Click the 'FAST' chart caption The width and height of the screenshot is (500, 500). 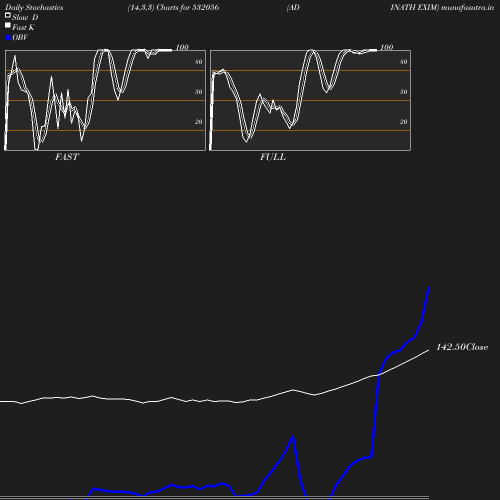point(67,157)
